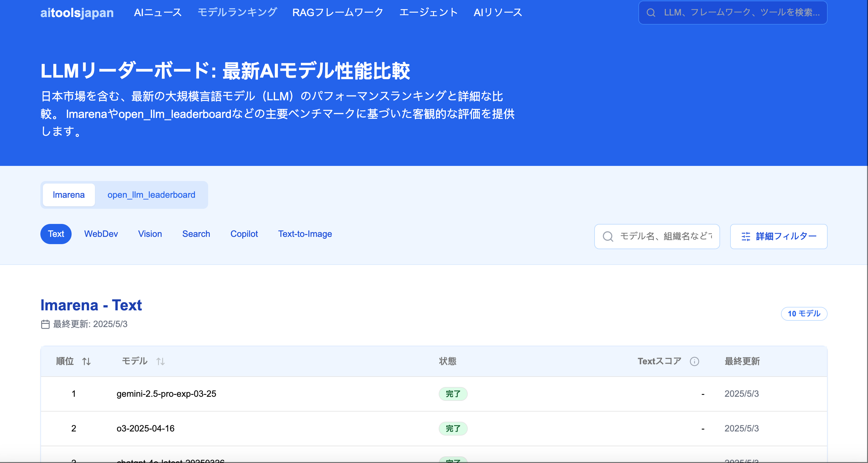Select the lmarena leaderboard tab
Viewport: 868px width, 463px height.
click(69, 195)
